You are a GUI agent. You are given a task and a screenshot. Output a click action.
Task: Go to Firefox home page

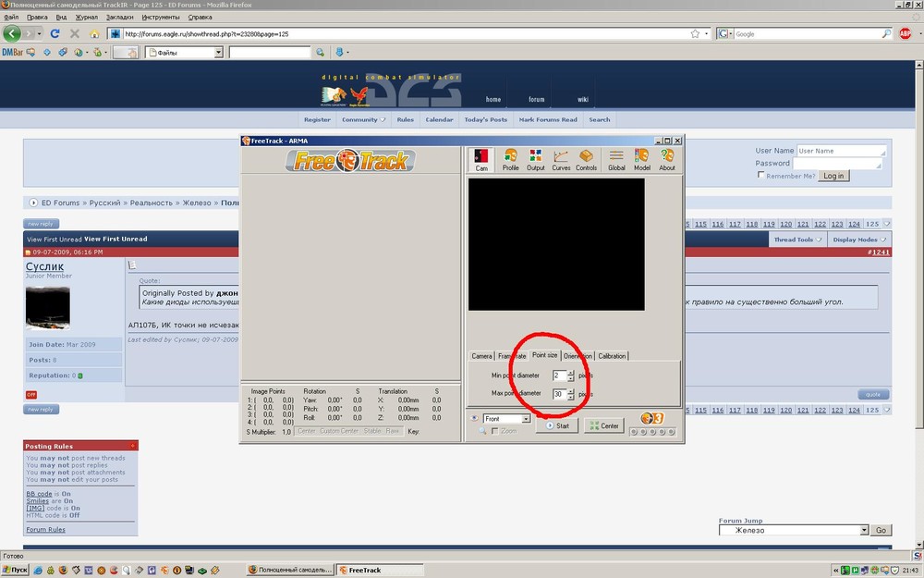(x=94, y=33)
